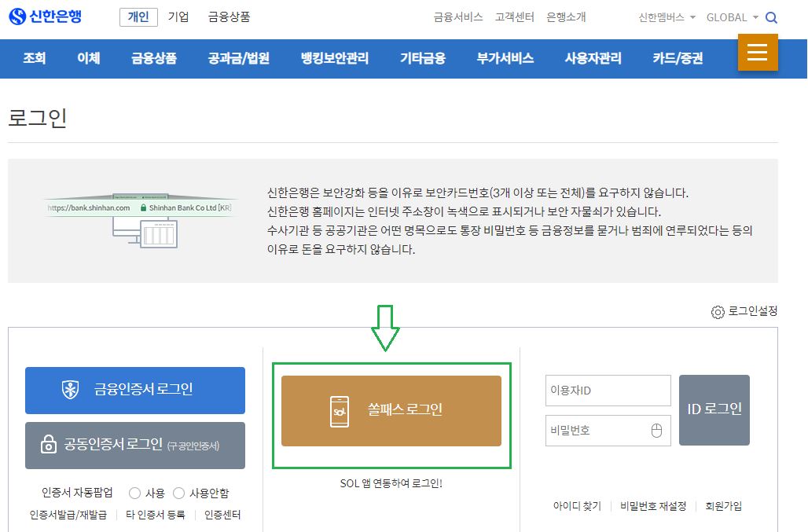Go to 은행소개 link
Screen dimensions: 808x532
(566, 17)
